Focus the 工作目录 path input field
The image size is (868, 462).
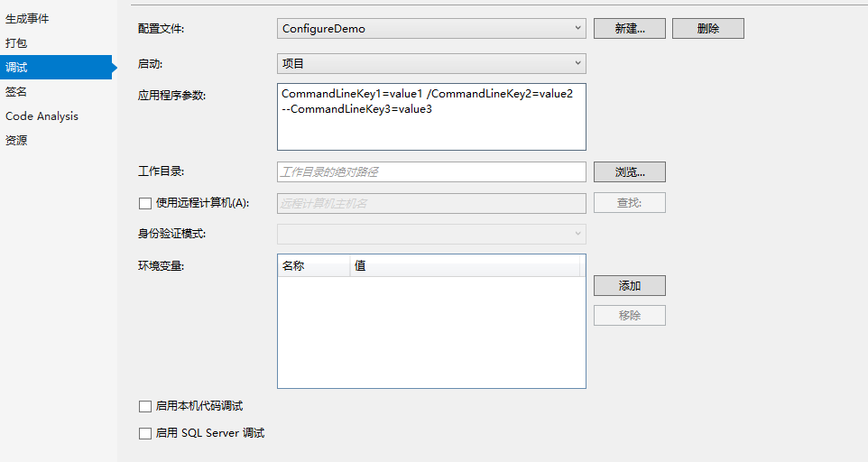431,172
